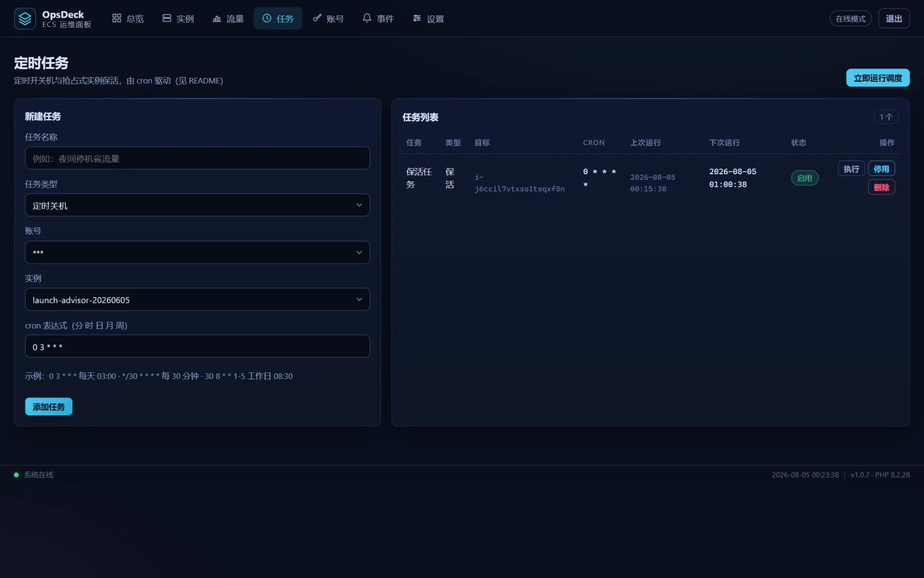Click the green 系统在线 status dot
The image size is (924, 578).
16,475
